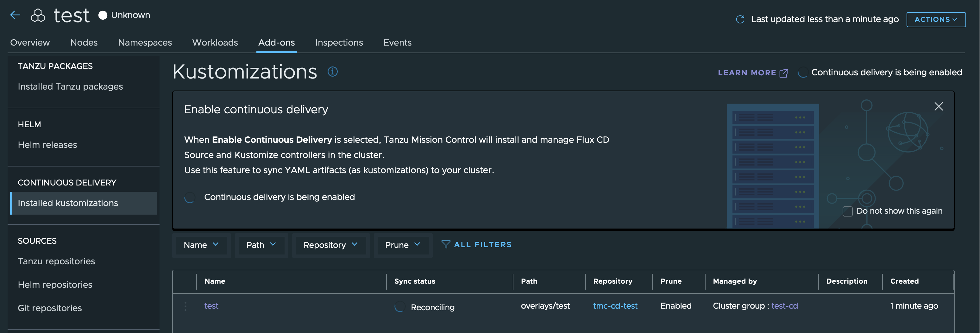Screen dimensions: 980x333
Task: Open the Namespaces tab
Action: 145,43
